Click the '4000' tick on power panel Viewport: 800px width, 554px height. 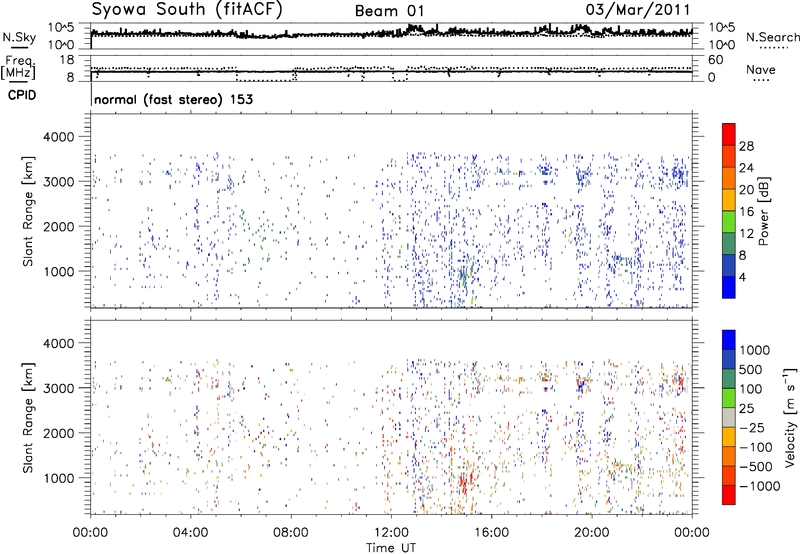click(x=58, y=137)
